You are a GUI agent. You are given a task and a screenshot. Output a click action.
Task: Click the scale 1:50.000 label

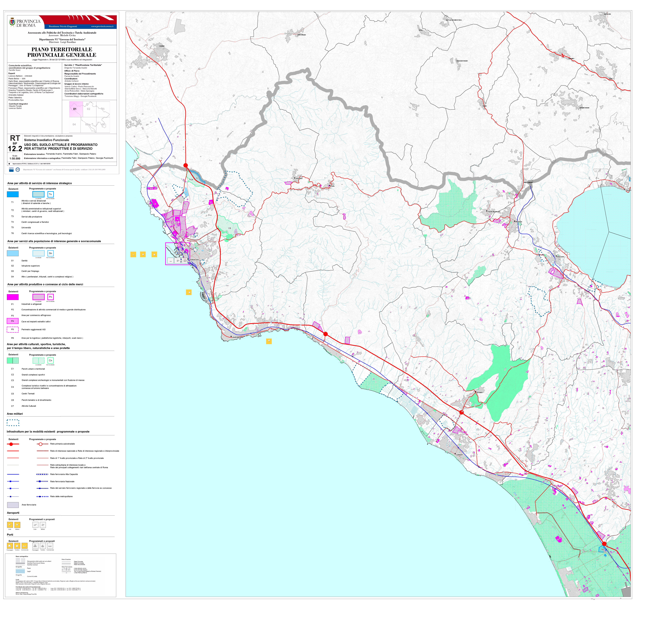pyautogui.click(x=15, y=158)
